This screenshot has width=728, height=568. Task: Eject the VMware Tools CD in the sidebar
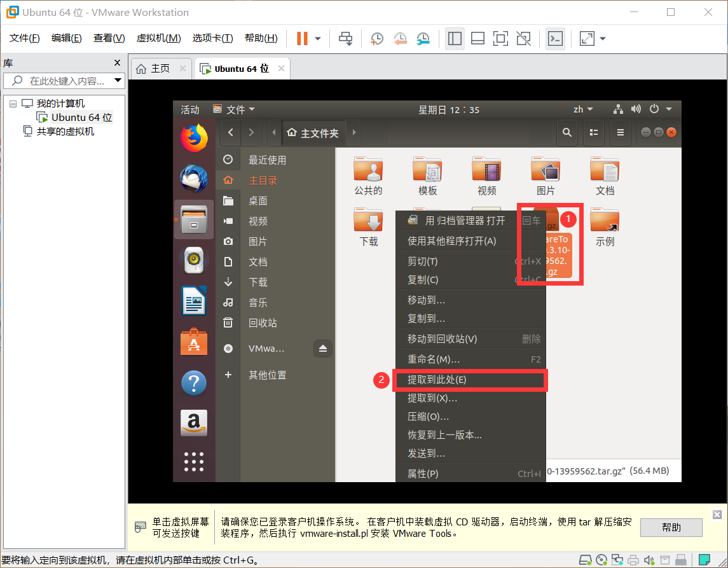[322, 348]
